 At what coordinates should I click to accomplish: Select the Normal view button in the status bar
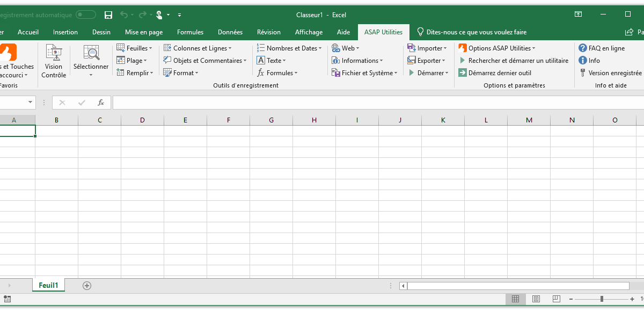click(515, 299)
